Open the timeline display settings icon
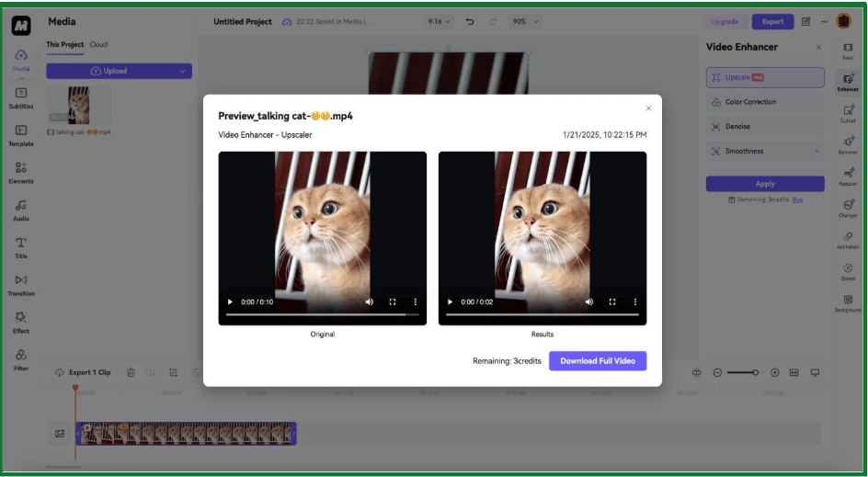The image size is (868, 477). (815, 372)
